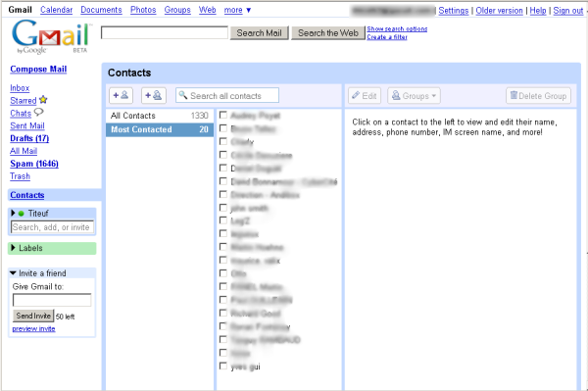The height and width of the screenshot is (391, 588).
Task: Open the more dropdown in top bar
Action: coord(237,10)
